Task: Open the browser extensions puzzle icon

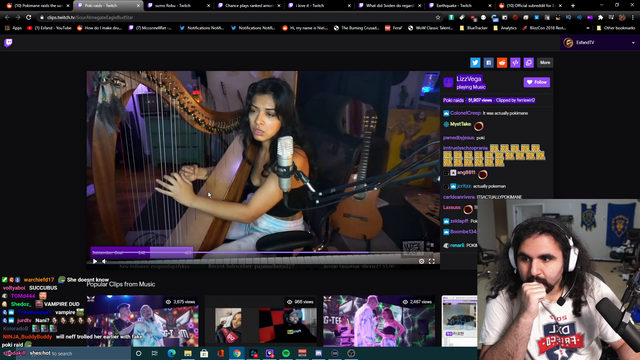Action: click(x=600, y=18)
